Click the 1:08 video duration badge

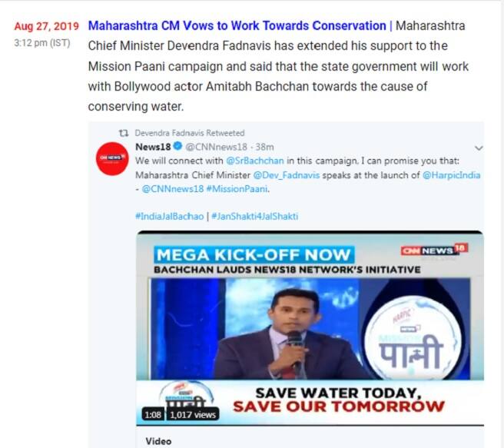click(x=153, y=415)
